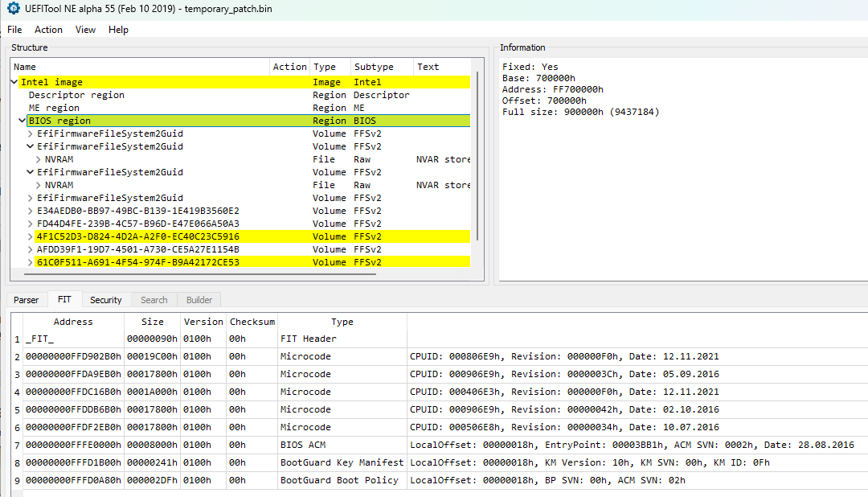Click the Name column header in Structure
868x497 pixels.
pos(140,67)
